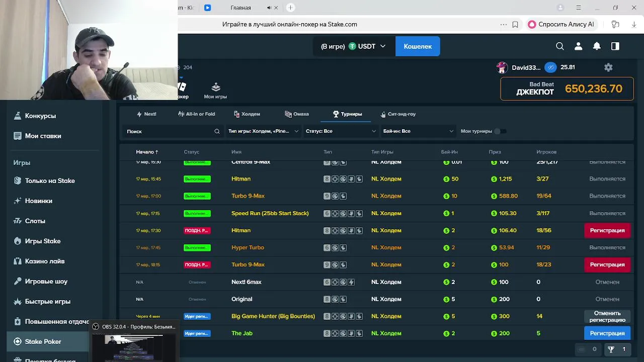Toggle the Мои турниры switch
Viewport: 644px width, 362px height.
point(500,131)
